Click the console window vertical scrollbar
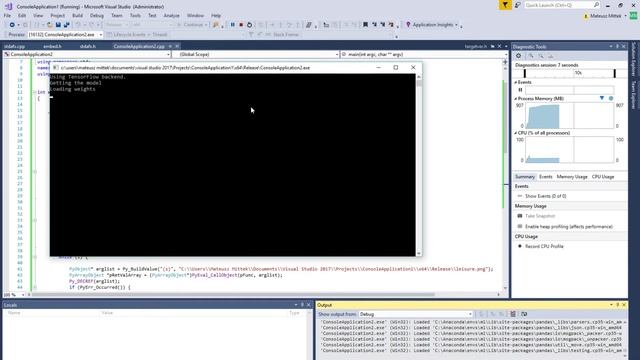 pyautogui.click(x=419, y=165)
